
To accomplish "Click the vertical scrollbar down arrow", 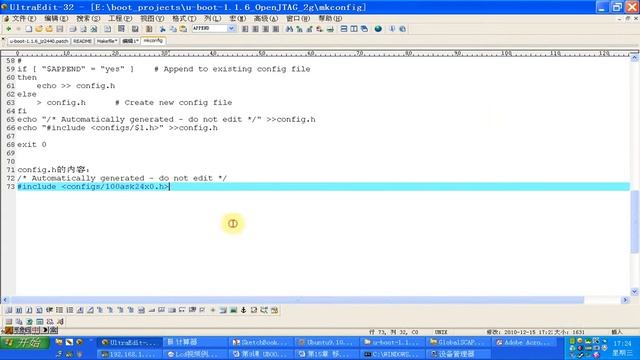I will pyautogui.click(x=634, y=291).
